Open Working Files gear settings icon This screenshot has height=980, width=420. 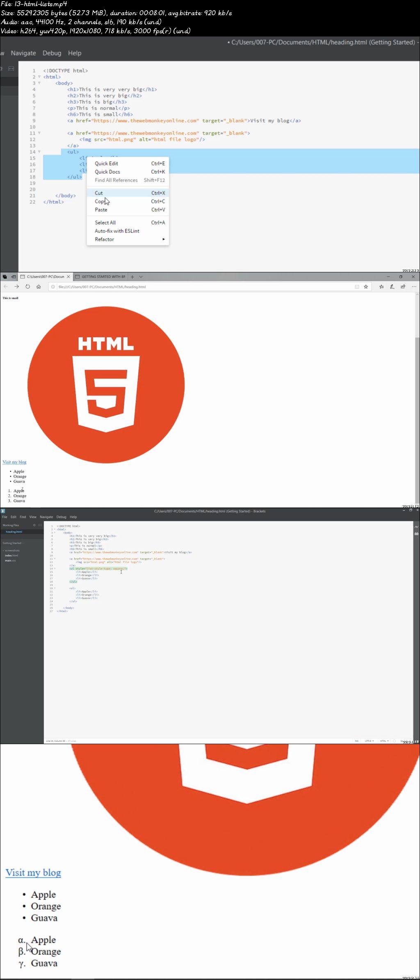pos(34,525)
